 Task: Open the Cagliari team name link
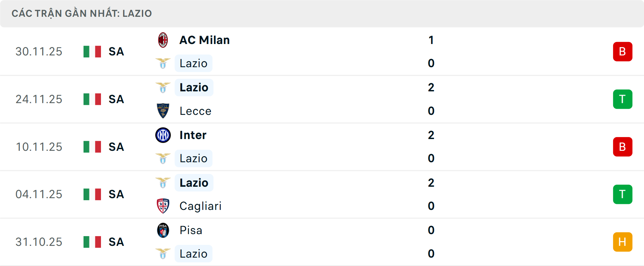pyautogui.click(x=201, y=206)
